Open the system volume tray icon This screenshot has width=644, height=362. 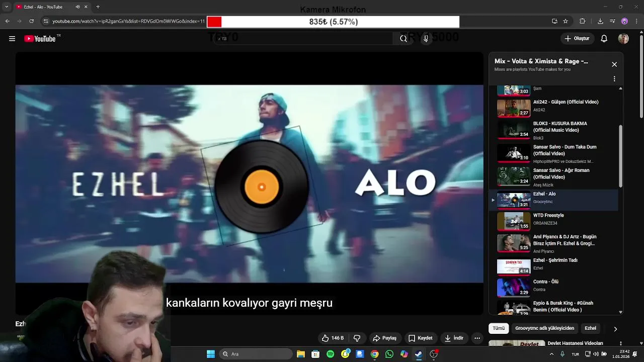pyautogui.click(x=596, y=354)
